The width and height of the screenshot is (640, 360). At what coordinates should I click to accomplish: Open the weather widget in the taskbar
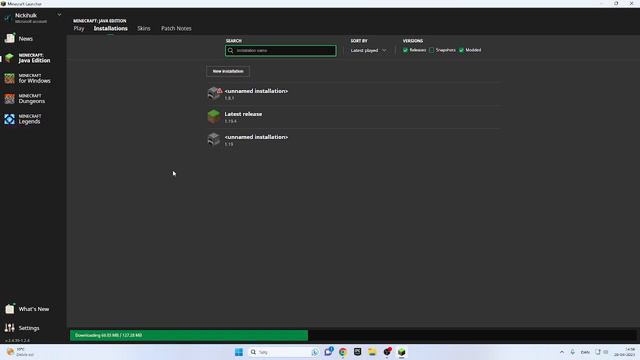tap(20, 352)
